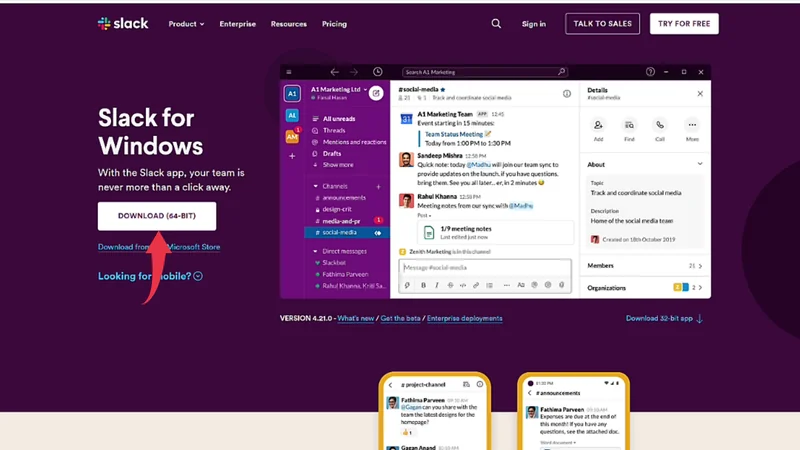Click the compose new message icon
The image size is (800, 450).
click(376, 93)
